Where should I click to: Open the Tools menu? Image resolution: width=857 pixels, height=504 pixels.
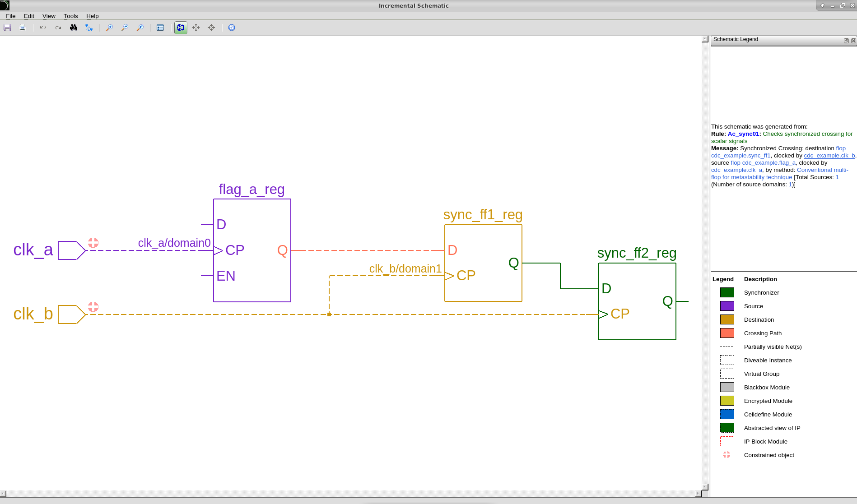pyautogui.click(x=70, y=16)
